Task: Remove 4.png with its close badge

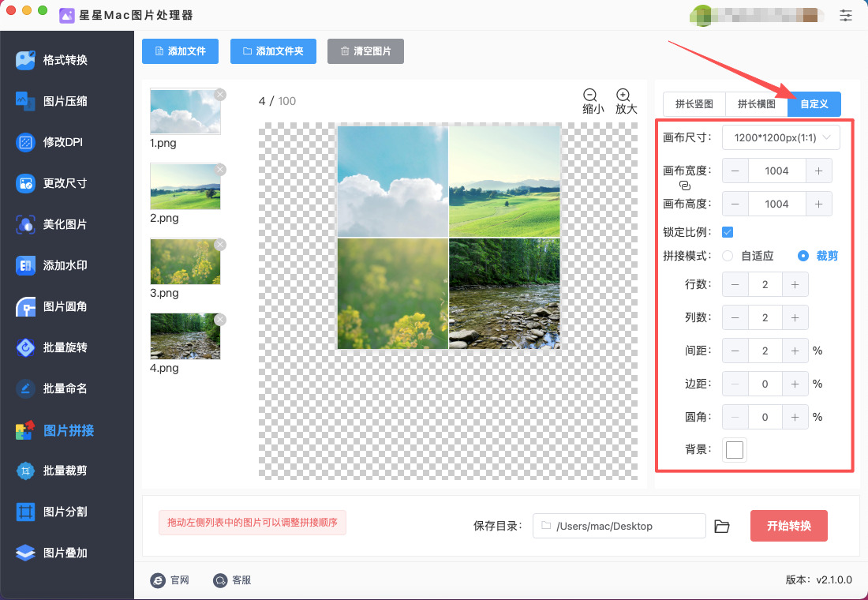Action: (220, 320)
